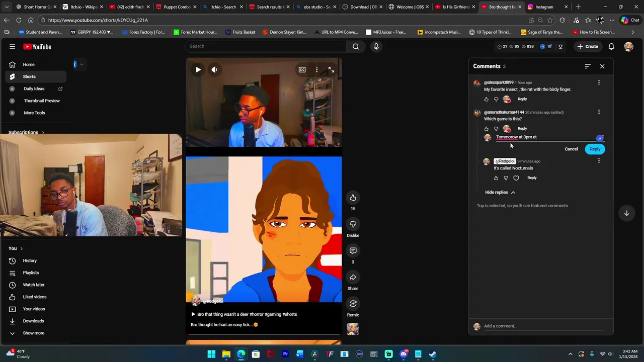This screenshot has height=362, width=644.
Task: Reload the page with refresh icon
Action: 19,20
